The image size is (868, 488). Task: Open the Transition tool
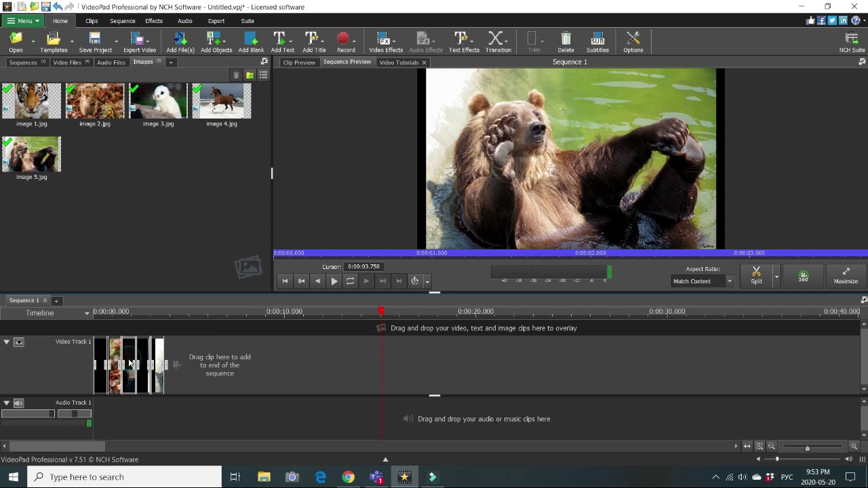point(498,42)
